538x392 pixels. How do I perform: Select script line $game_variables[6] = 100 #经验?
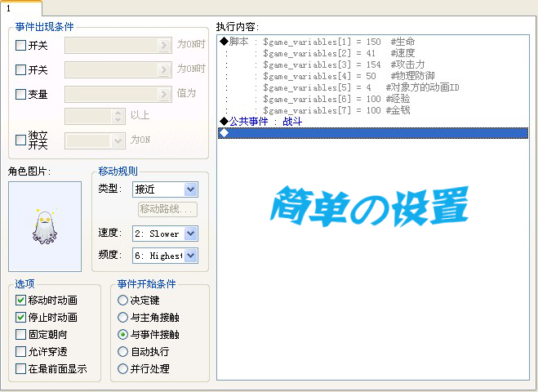373,99
